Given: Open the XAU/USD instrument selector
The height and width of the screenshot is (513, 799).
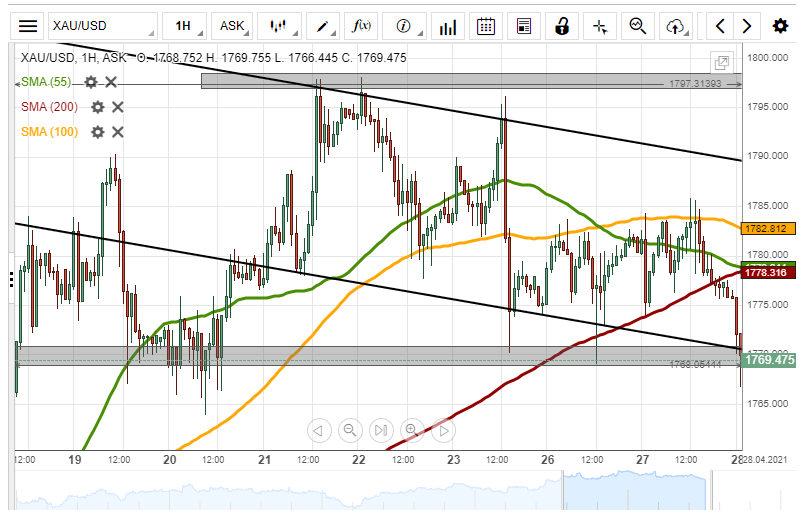Looking at the screenshot, I should click(x=102, y=26).
